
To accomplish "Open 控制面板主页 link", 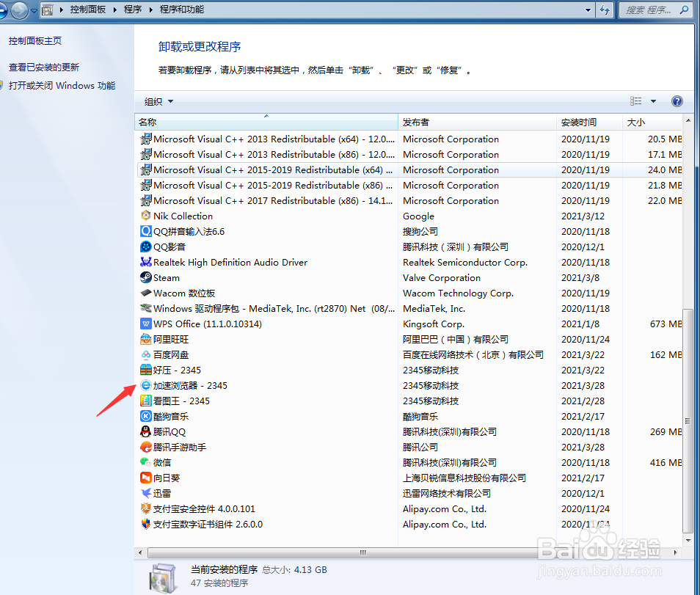I will click(34, 40).
